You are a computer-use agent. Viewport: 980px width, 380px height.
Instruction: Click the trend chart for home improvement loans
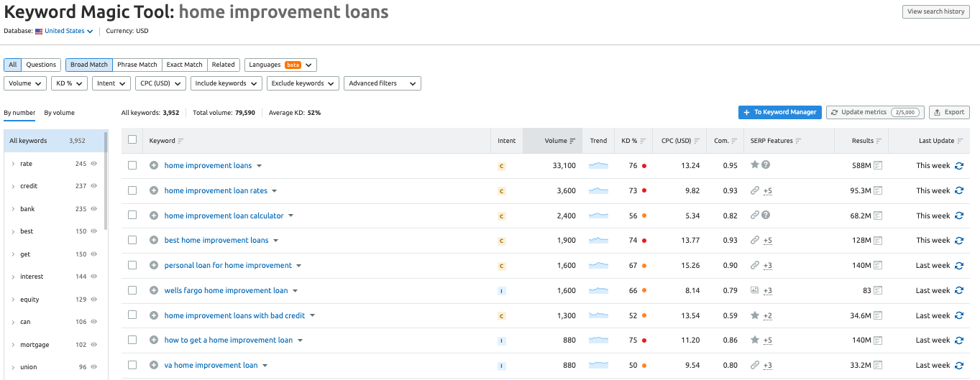click(598, 166)
